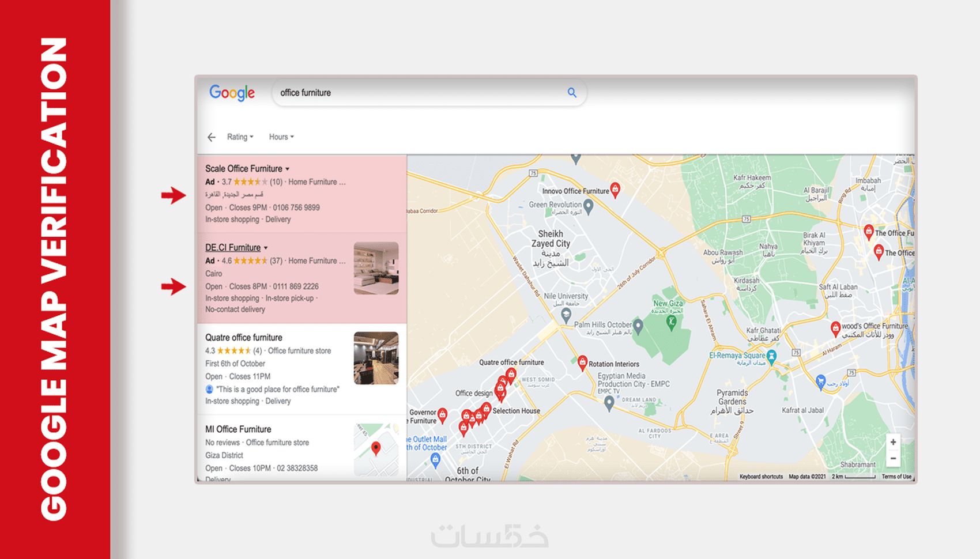Select the Green Revolution map pin
Viewport: 980px width, 559px height.
pyautogui.click(x=588, y=206)
